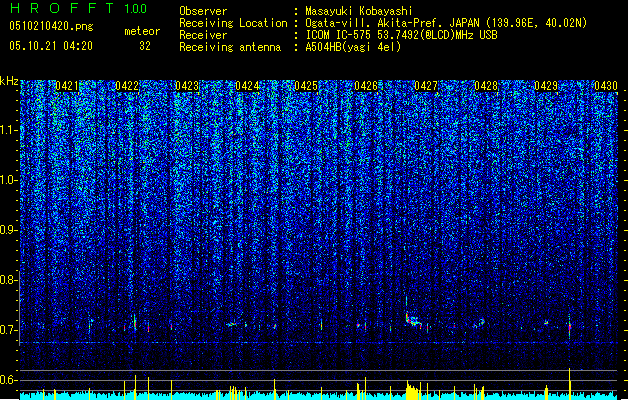The height and width of the screenshot is (400, 629).
Task: Click the date stamp 05.10.21 04:20
Action: (51, 46)
